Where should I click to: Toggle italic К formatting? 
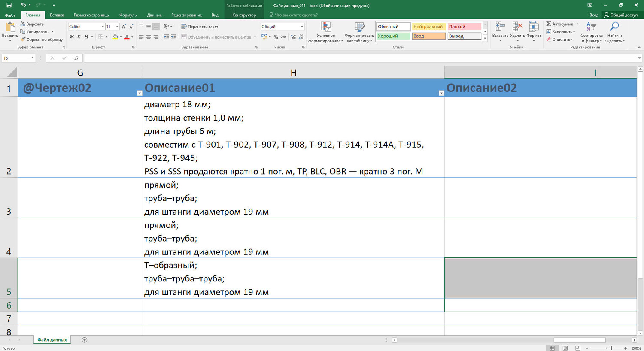(79, 37)
